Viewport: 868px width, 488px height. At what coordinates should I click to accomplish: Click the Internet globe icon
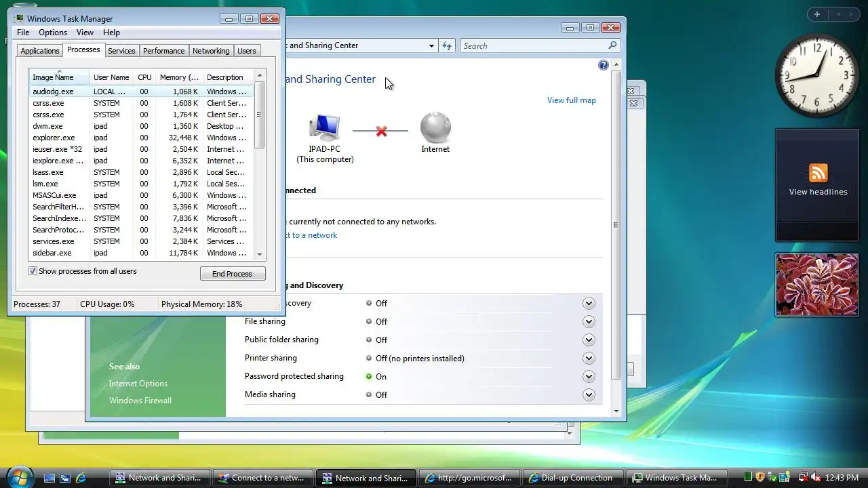435,127
